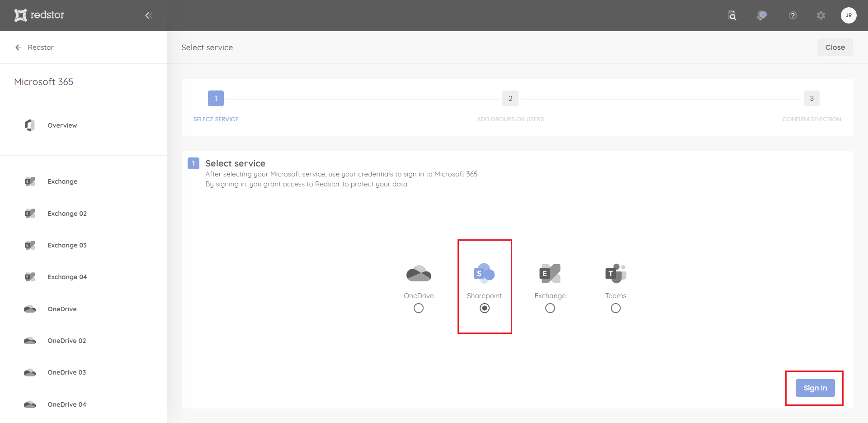Click the ADD GROUPS OR USERS step label
Viewport: 868px width, 423px height.
tap(510, 119)
